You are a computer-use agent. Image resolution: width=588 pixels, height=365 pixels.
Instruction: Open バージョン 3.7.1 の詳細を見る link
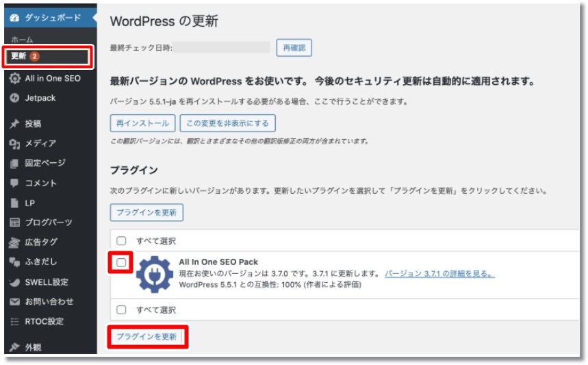click(x=440, y=274)
